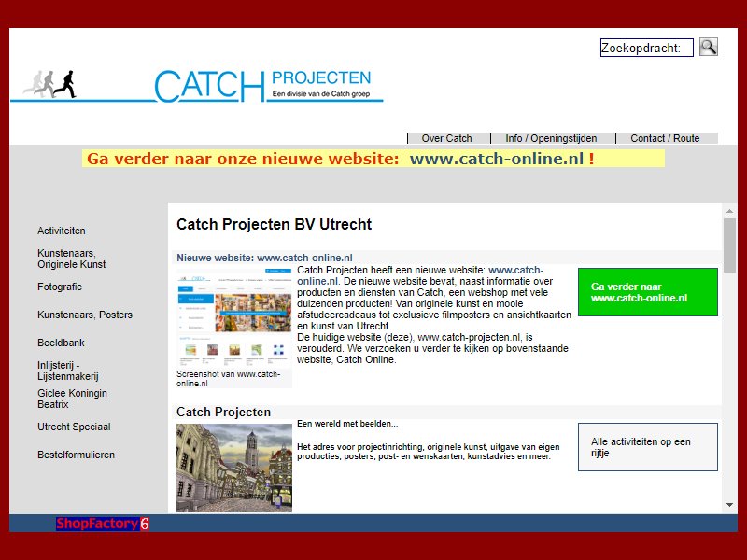The width and height of the screenshot is (747, 560).
Task: Go to Inlijsterij - Lijstenmakerij
Action: point(68,371)
